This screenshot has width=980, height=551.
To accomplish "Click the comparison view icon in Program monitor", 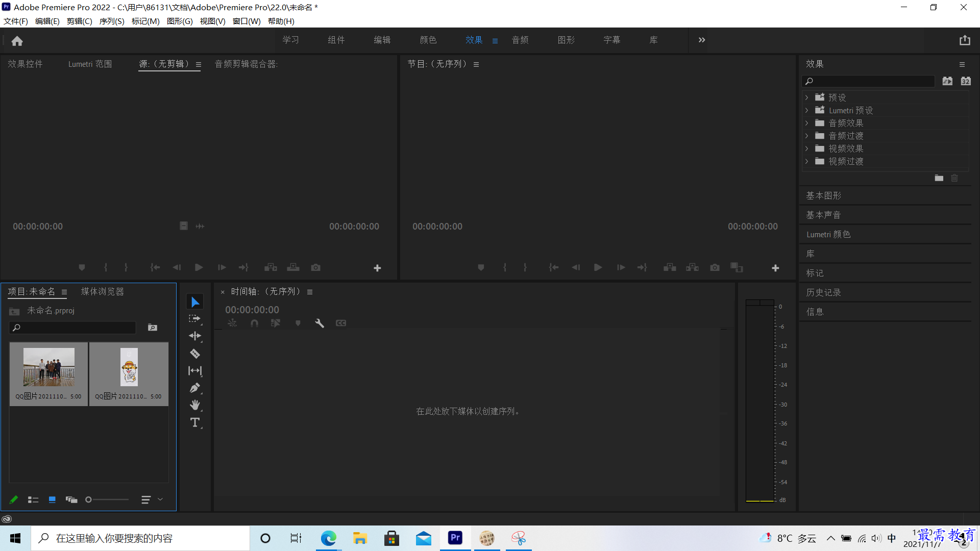I will coord(737,267).
